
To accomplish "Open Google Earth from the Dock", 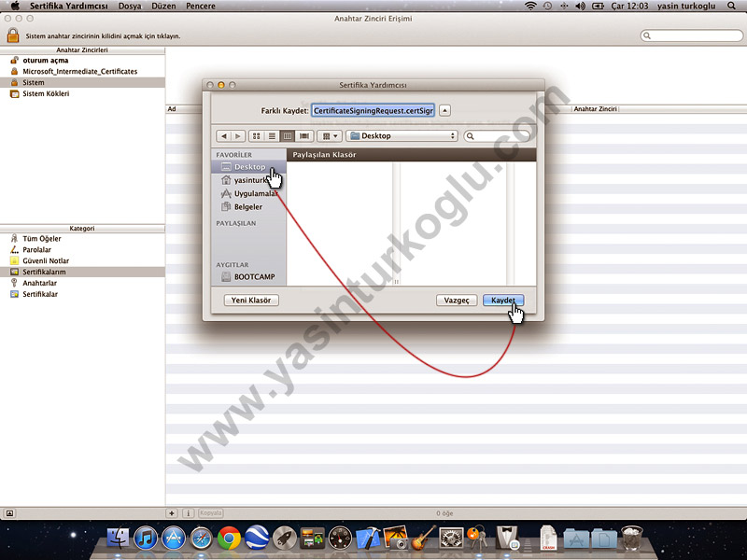I will [x=257, y=539].
